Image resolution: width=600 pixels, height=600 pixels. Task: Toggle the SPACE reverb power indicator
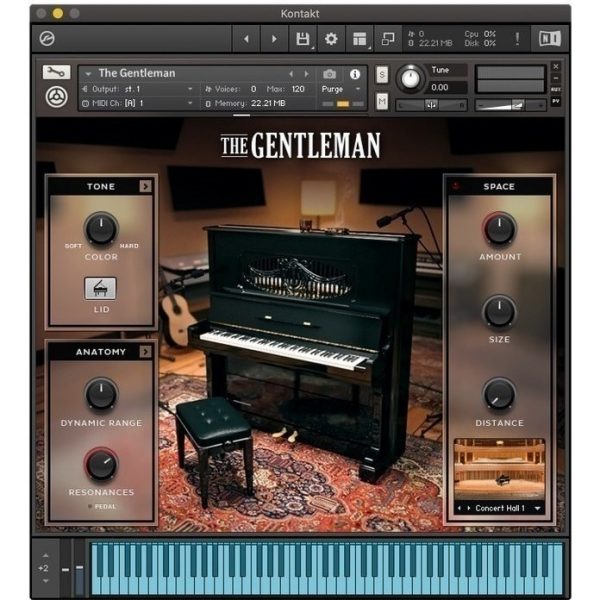456,186
